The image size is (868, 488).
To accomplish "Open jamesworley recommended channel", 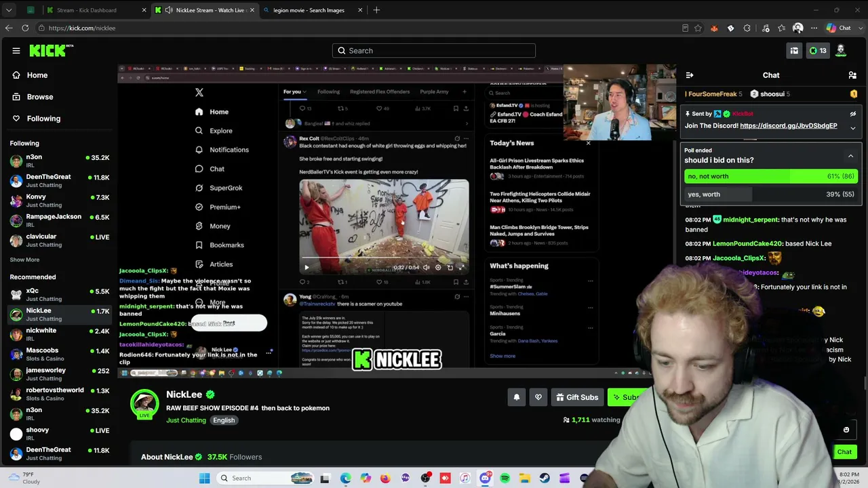I will (60, 374).
